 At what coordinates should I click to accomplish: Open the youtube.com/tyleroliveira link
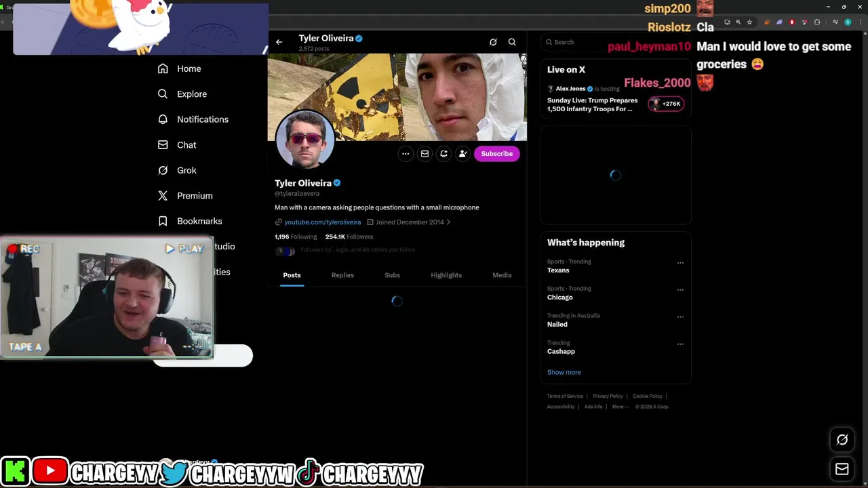[323, 222]
